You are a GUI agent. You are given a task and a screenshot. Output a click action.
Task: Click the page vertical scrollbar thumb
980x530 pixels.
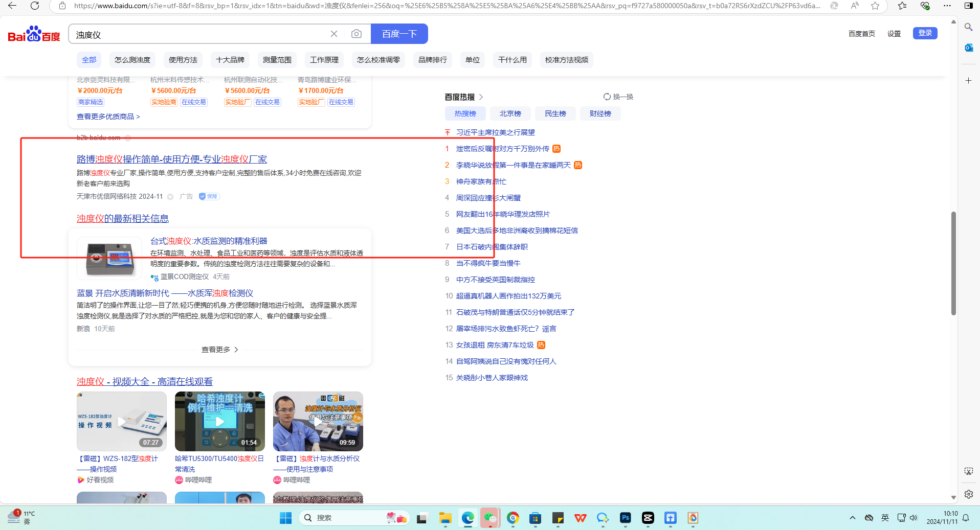tap(953, 263)
